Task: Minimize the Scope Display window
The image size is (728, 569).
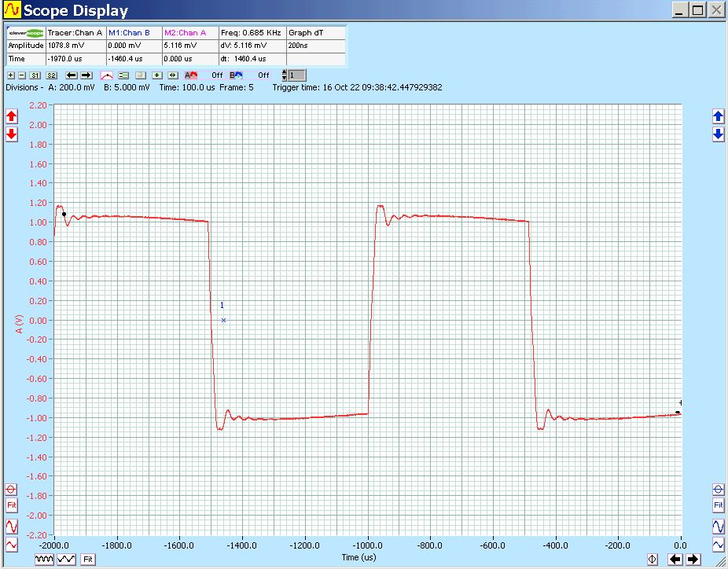Action: click(680, 10)
